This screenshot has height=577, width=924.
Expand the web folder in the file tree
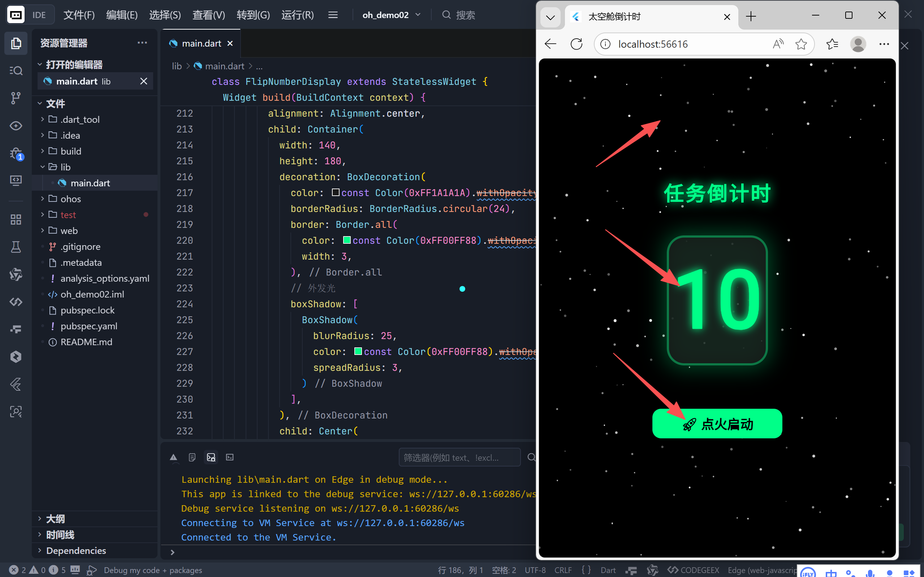(x=43, y=230)
